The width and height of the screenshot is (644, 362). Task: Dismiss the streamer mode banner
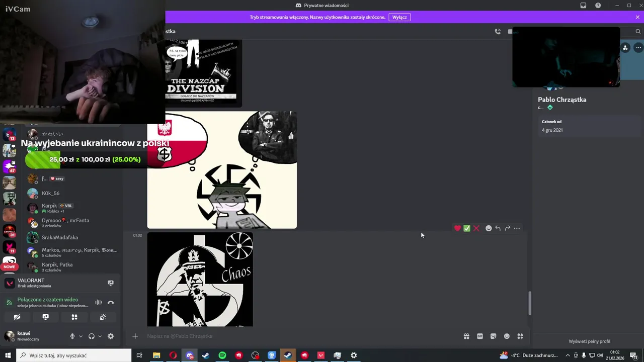tap(637, 17)
